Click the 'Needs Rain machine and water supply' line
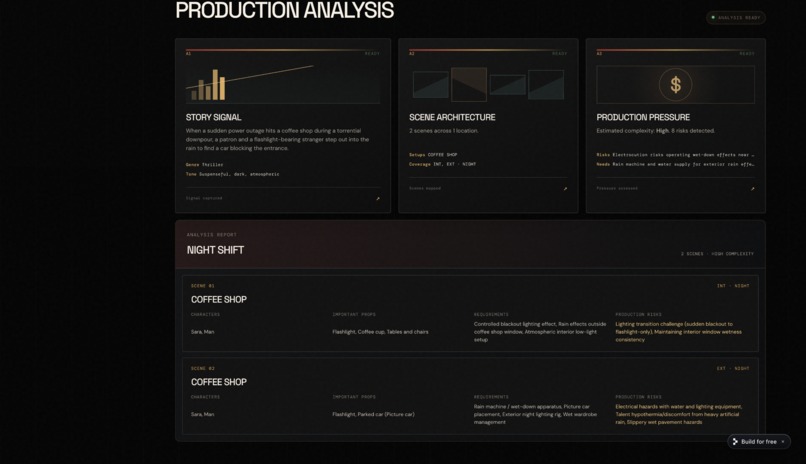Screen dimensions: 806x464 coord(675,164)
